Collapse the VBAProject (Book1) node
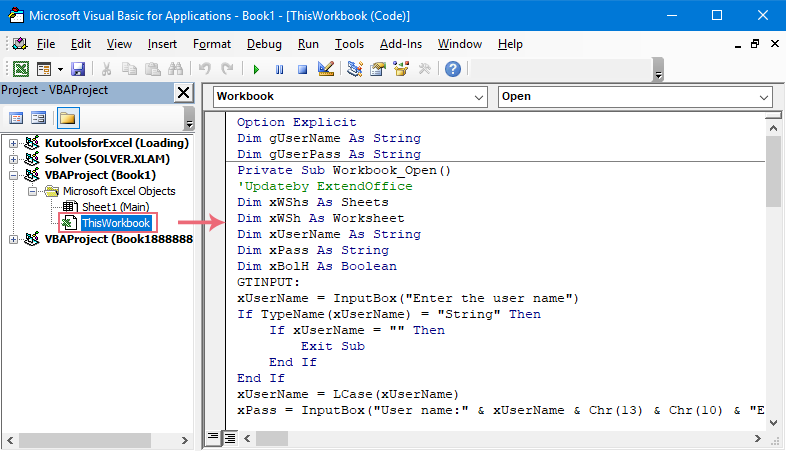This screenshot has width=786, height=451. [13, 175]
